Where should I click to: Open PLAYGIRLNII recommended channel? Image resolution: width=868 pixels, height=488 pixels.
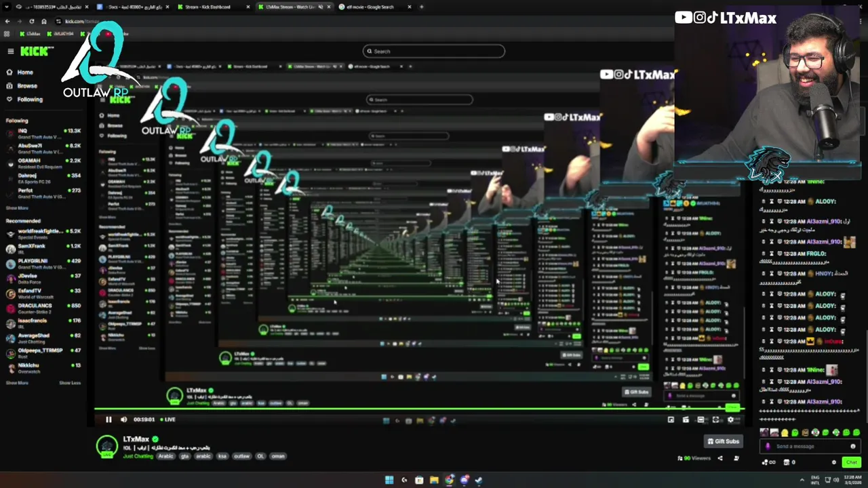point(43,263)
